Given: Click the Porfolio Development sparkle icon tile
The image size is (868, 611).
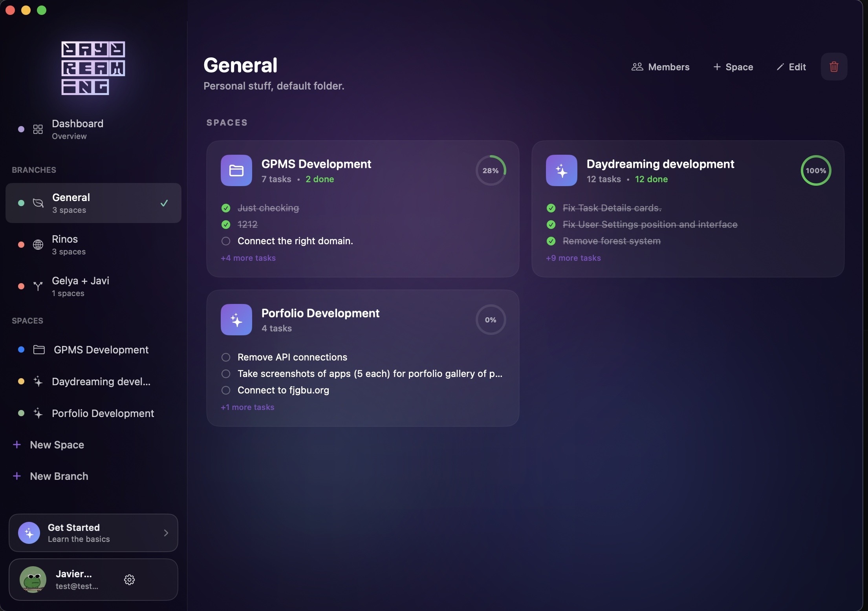Looking at the screenshot, I should [x=236, y=320].
